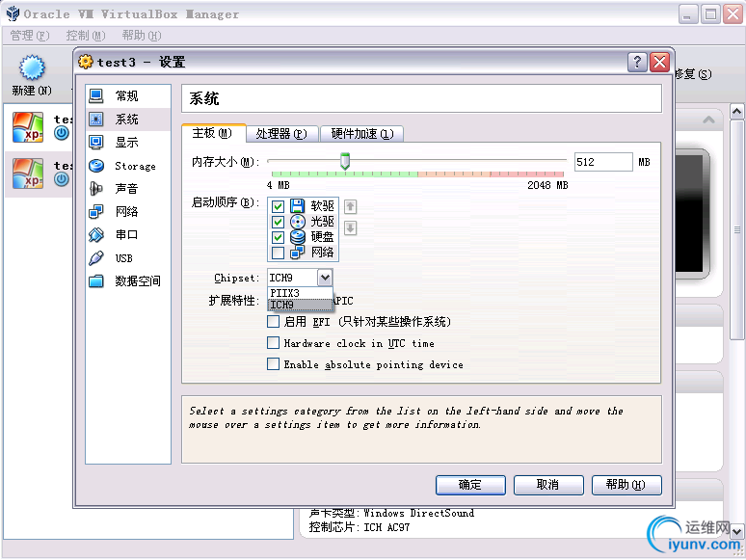
Task: Click the 取消 cancel button
Action: tap(548, 485)
